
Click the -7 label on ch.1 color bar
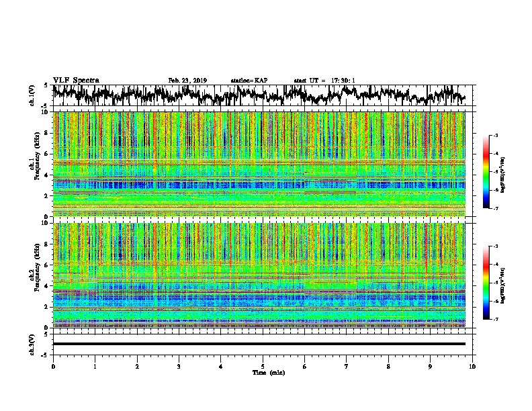496,208
